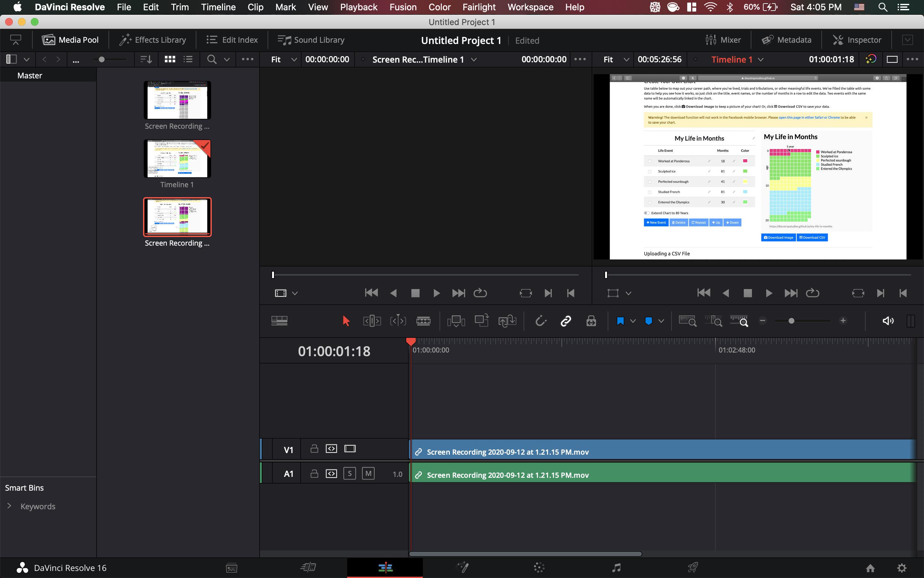Activate Dynamic Trim Mode tool

(398, 321)
